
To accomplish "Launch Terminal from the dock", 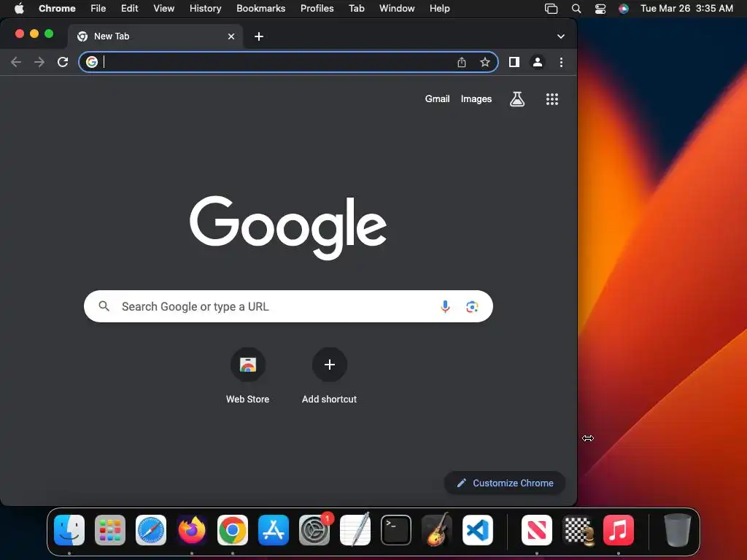I will (x=396, y=529).
